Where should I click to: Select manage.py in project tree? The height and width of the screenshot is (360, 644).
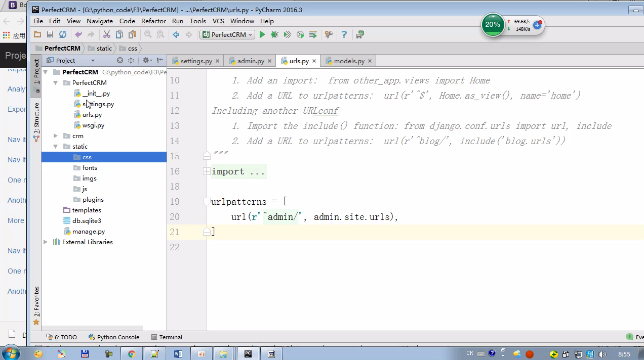point(89,232)
